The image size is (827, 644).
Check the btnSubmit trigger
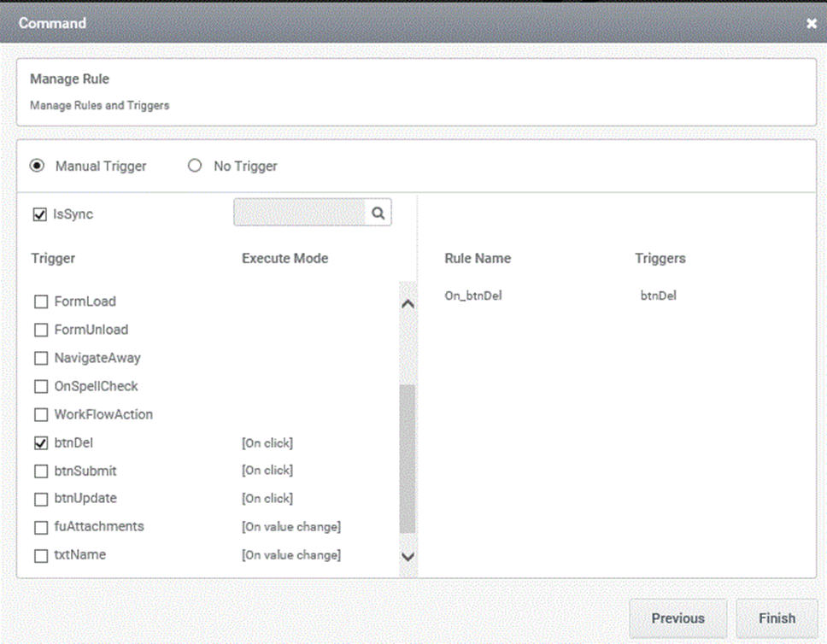(x=41, y=471)
